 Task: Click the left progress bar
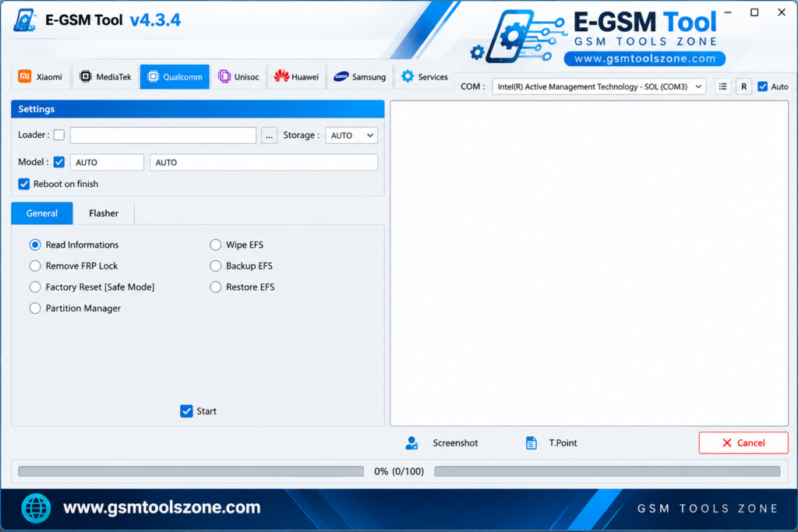[x=191, y=471]
